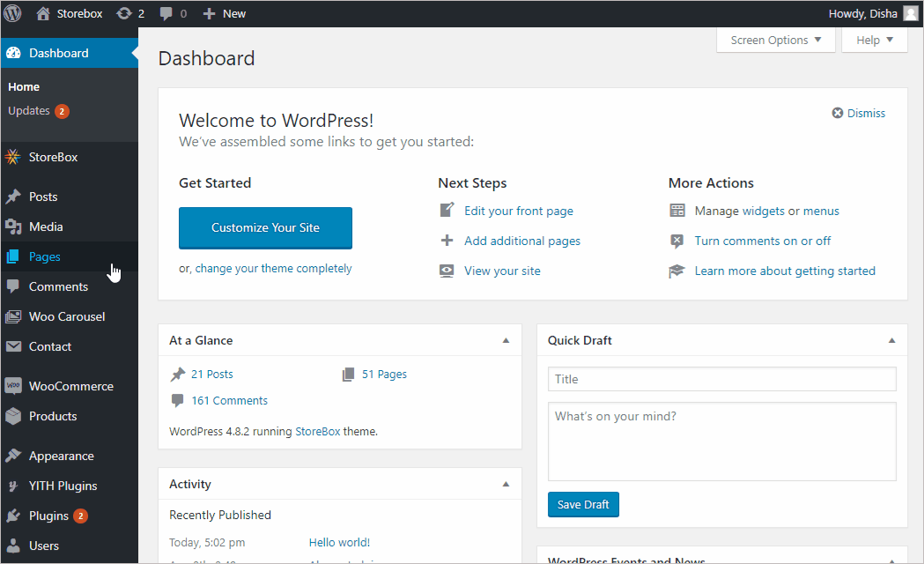Screen dimensions: 924x564
Task: Click the plus icon beside New
Action: click(x=209, y=13)
